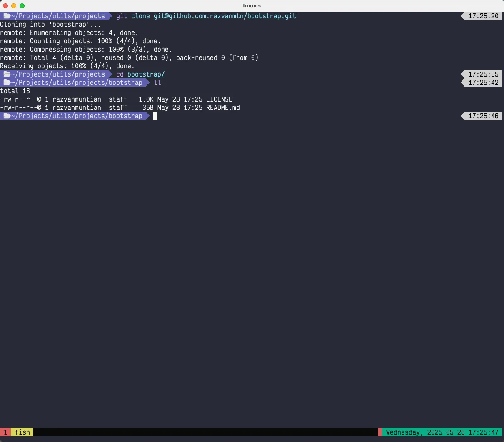The width and height of the screenshot is (504, 442).
Task: Click the green full-screen window button
Action: click(22, 6)
